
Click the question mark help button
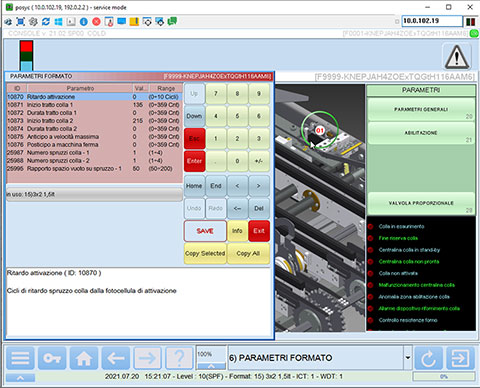[x=179, y=358]
